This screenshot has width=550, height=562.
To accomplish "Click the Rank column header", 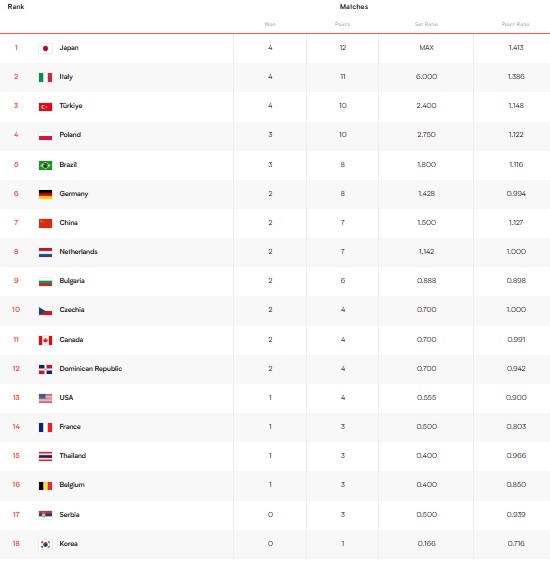I will click(x=16, y=6).
